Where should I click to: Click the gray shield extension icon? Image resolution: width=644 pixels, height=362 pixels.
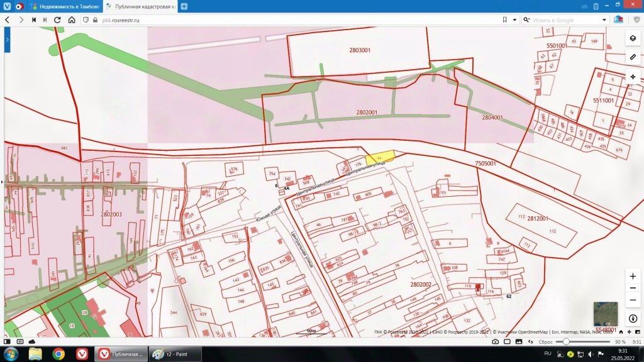coord(637,19)
